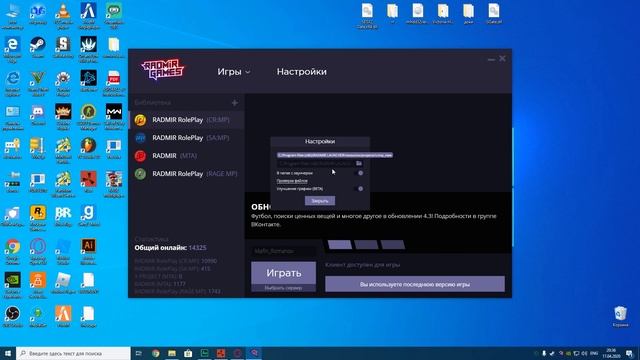
Task: Open Microsoft Store from the taskbar
Action: [188, 353]
